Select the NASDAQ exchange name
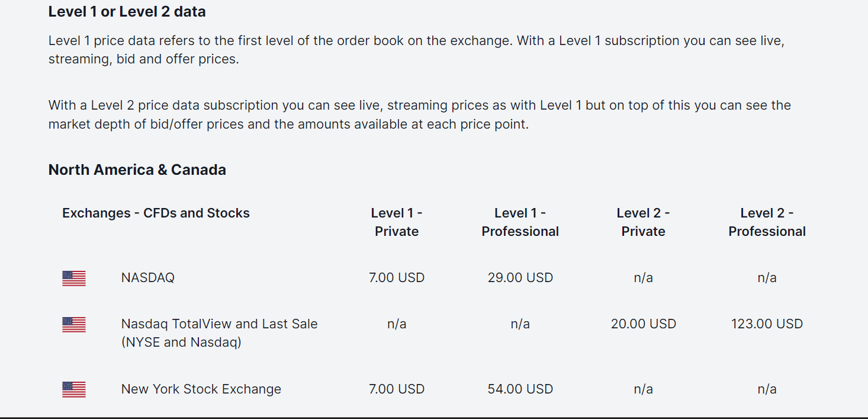868x419 pixels. click(x=148, y=277)
